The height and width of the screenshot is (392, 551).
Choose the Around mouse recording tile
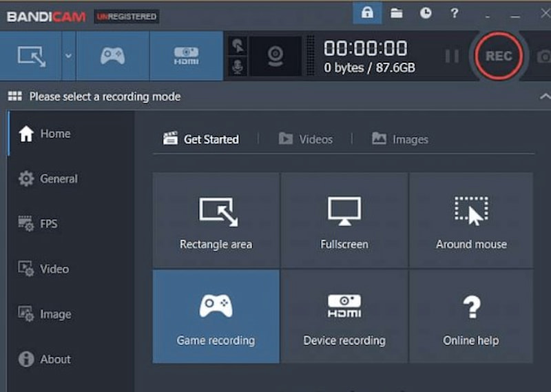[x=471, y=220]
